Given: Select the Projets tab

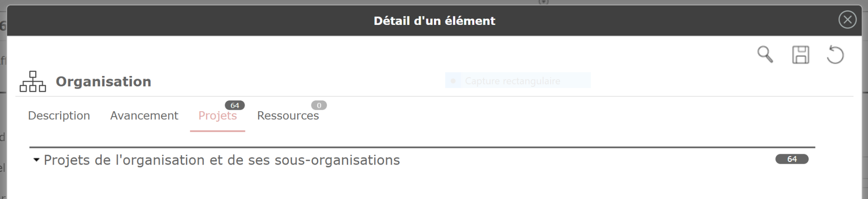Looking at the screenshot, I should pyautogui.click(x=217, y=116).
